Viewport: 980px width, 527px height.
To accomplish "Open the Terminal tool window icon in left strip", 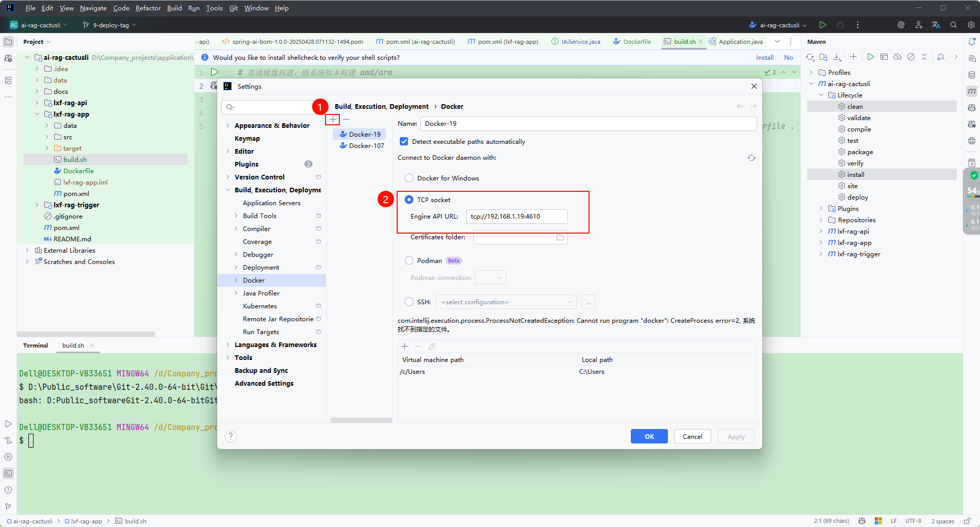I will (x=8, y=473).
